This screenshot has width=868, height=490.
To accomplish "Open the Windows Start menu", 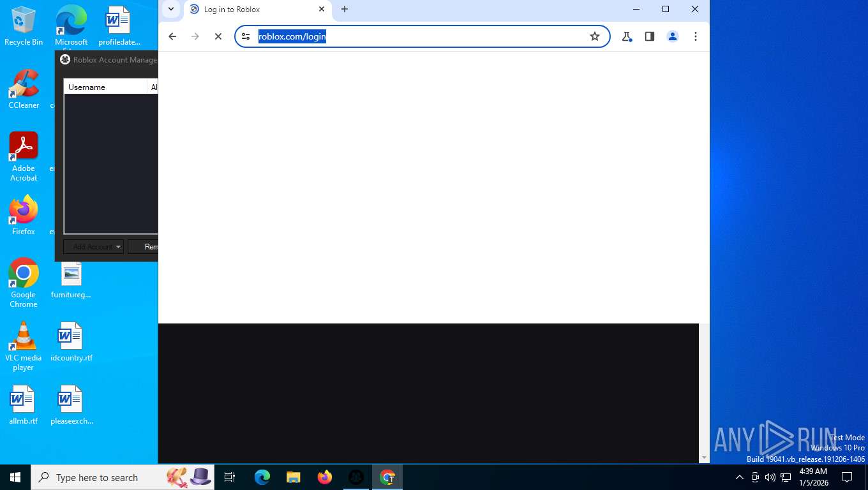I will click(x=15, y=477).
